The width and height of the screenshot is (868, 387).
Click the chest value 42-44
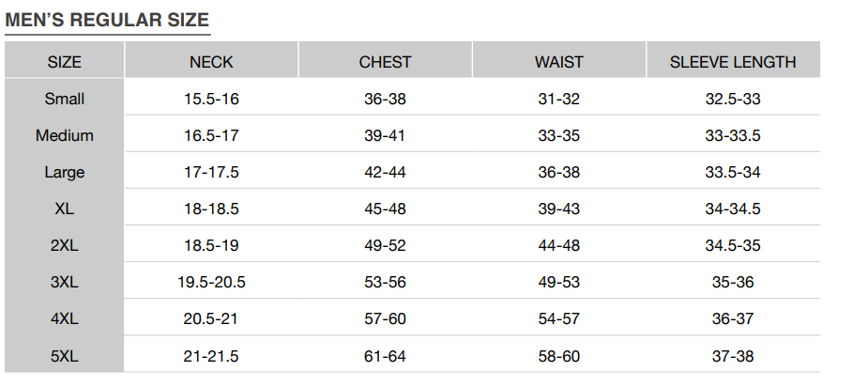click(x=386, y=173)
